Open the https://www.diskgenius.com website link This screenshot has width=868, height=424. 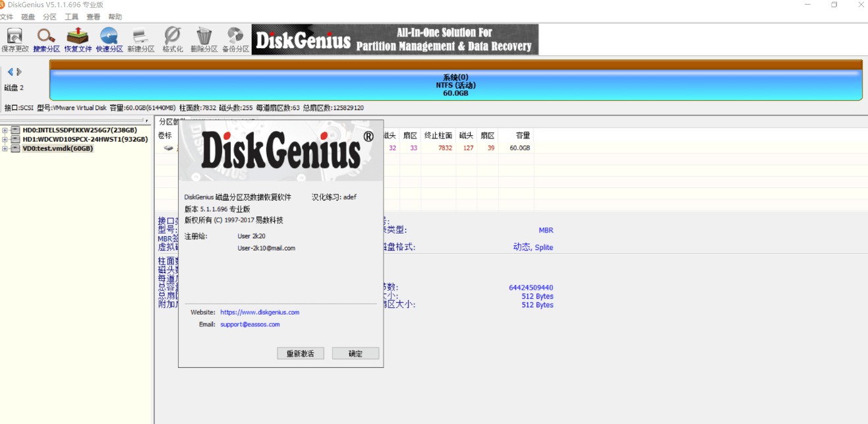[260, 312]
